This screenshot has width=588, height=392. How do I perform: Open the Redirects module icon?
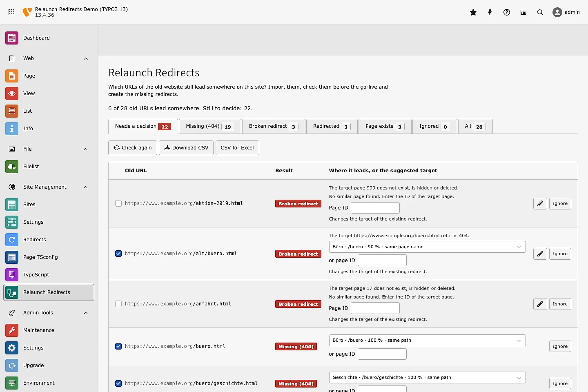click(12, 240)
